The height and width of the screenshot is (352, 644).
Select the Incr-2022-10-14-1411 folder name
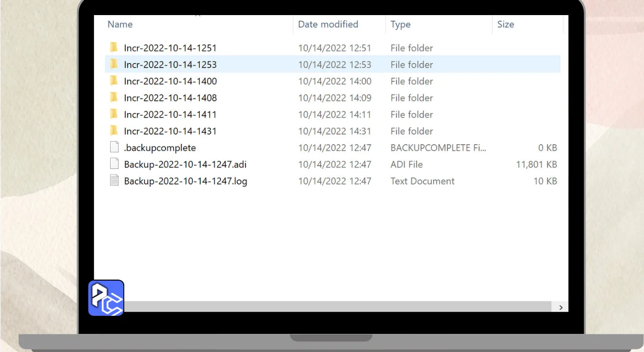click(170, 115)
